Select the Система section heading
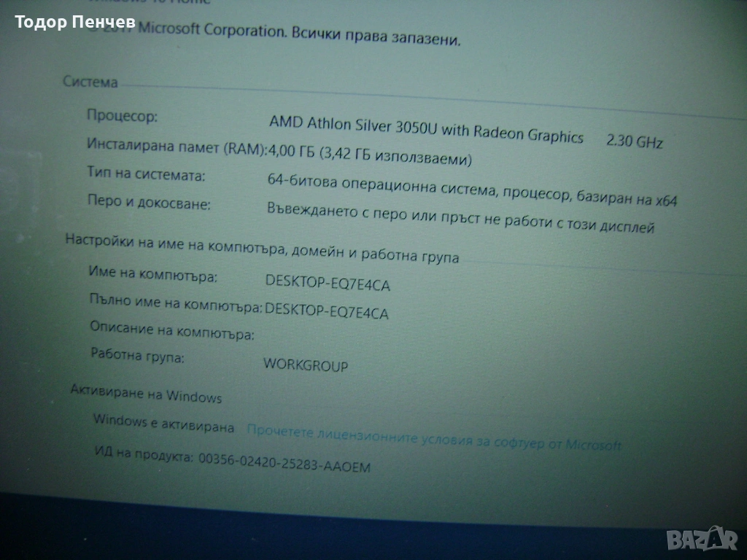The width and height of the screenshot is (747, 560). (x=90, y=82)
